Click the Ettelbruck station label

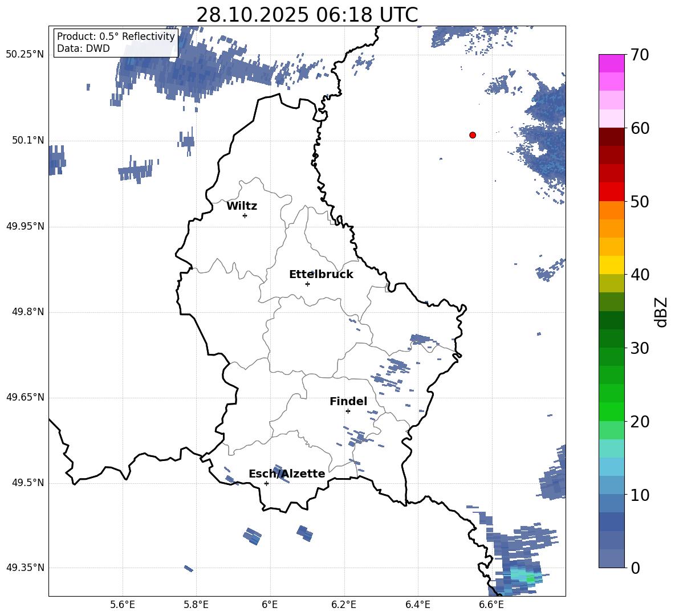click(321, 275)
